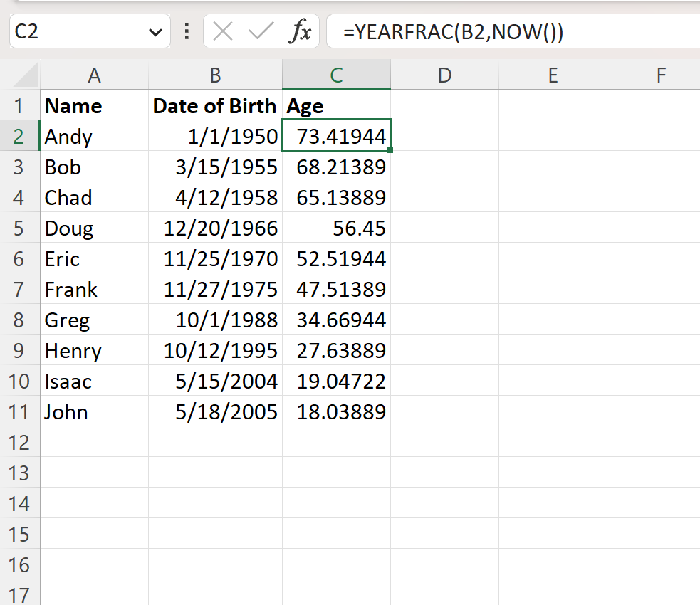Click the vertical ellipsis next to Name Box

(x=187, y=31)
